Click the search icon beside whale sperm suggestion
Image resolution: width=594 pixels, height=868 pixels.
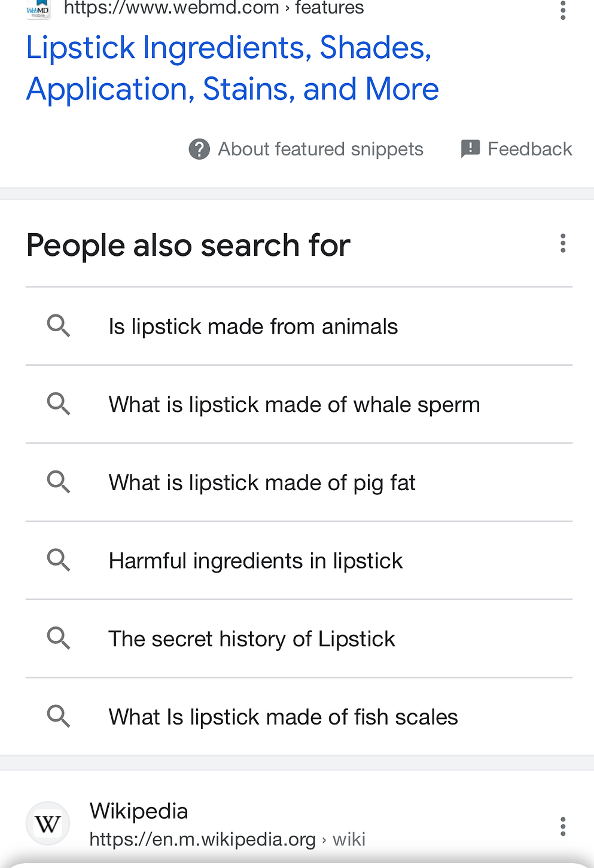58,404
